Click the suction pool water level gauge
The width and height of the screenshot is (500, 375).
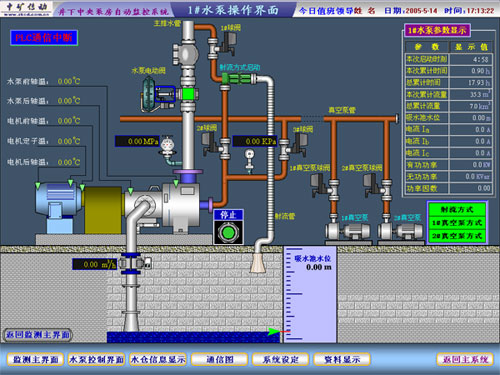click(310, 295)
